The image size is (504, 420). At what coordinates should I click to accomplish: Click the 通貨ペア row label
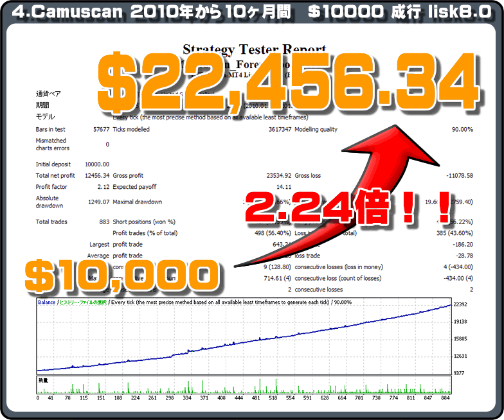point(47,92)
